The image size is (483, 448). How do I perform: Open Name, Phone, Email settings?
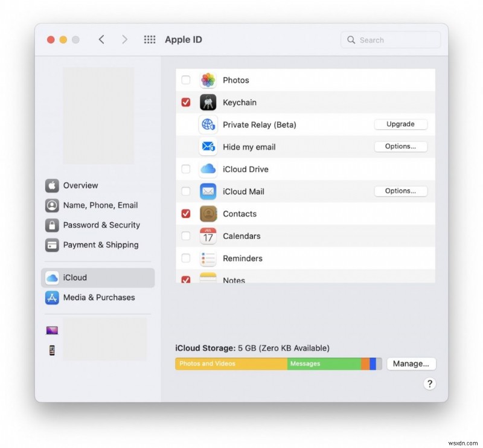(x=100, y=205)
